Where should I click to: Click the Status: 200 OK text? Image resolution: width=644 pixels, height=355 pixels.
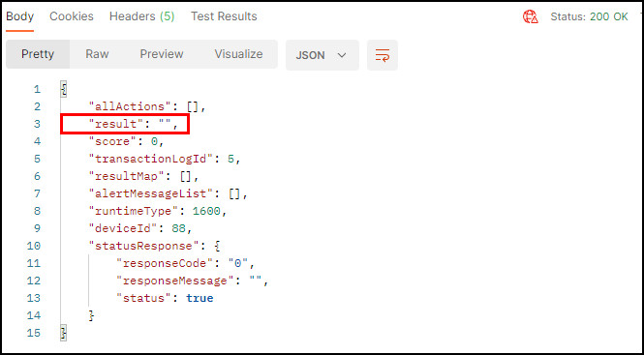tap(589, 16)
